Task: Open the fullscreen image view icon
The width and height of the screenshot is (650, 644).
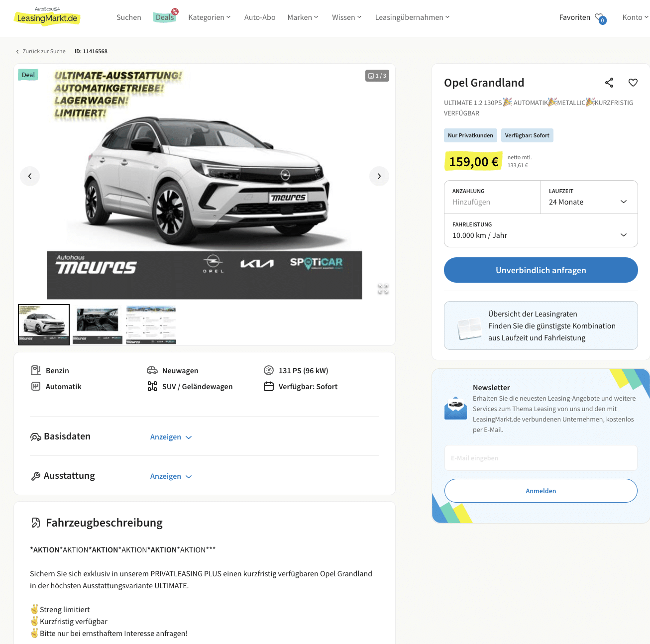Action: pos(383,289)
